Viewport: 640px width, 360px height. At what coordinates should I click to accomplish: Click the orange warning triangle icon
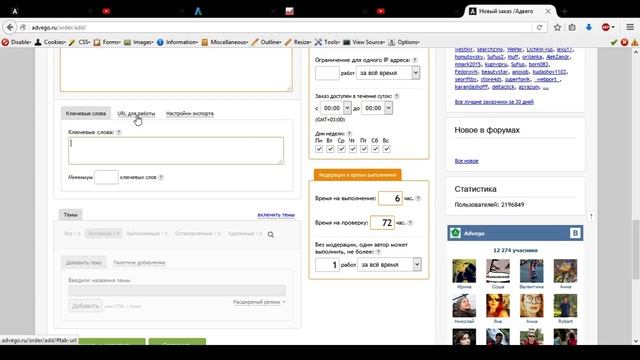pyautogui.click(x=635, y=42)
